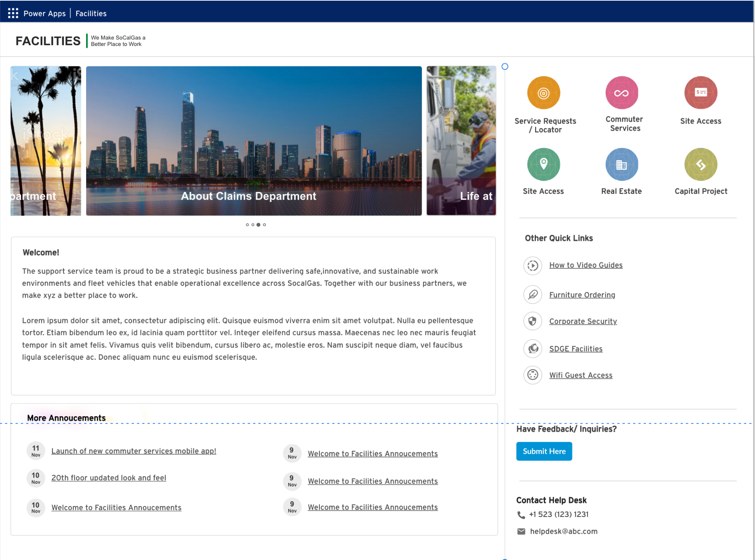This screenshot has height=560, width=755.
Task: Click the Facilities item in top bar
Action: pyautogui.click(x=91, y=13)
